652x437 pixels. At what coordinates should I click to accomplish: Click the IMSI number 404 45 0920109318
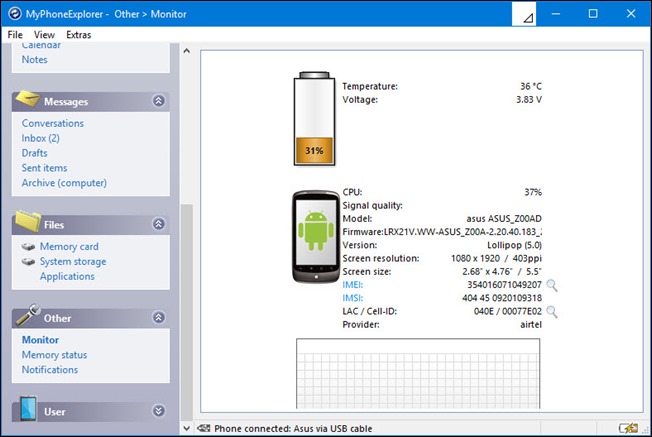coord(502,298)
